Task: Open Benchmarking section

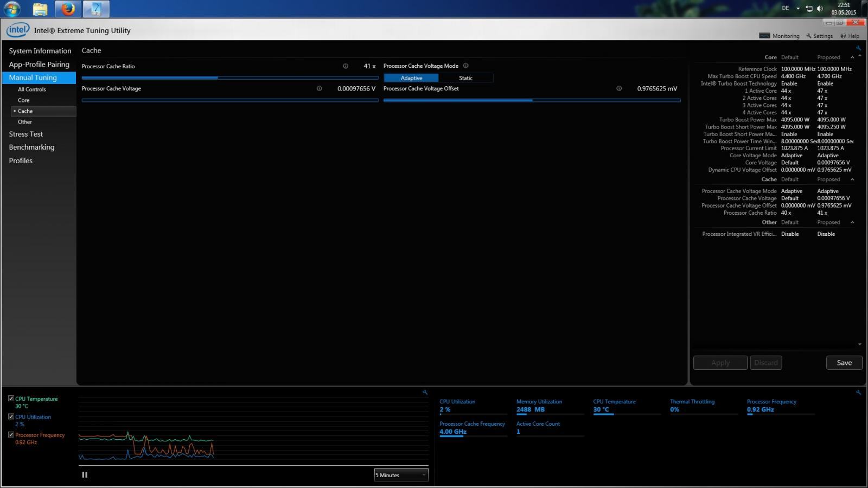Action: tap(31, 147)
